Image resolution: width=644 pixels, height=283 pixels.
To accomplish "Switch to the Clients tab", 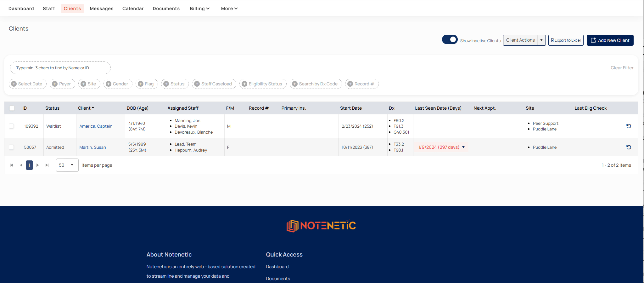I will coord(72,9).
